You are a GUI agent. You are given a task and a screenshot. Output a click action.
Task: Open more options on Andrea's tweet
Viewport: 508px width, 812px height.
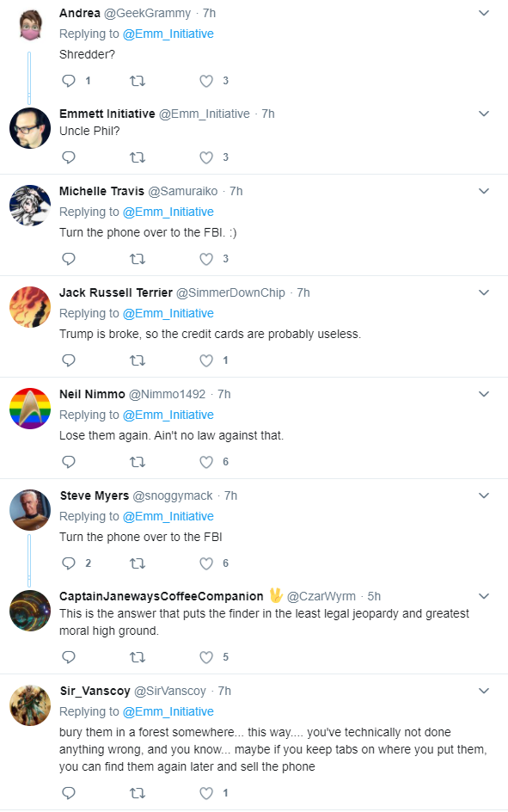[484, 13]
